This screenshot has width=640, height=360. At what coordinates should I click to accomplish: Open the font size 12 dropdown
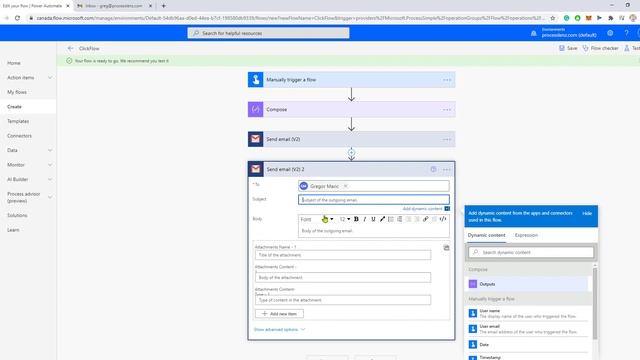pos(344,219)
